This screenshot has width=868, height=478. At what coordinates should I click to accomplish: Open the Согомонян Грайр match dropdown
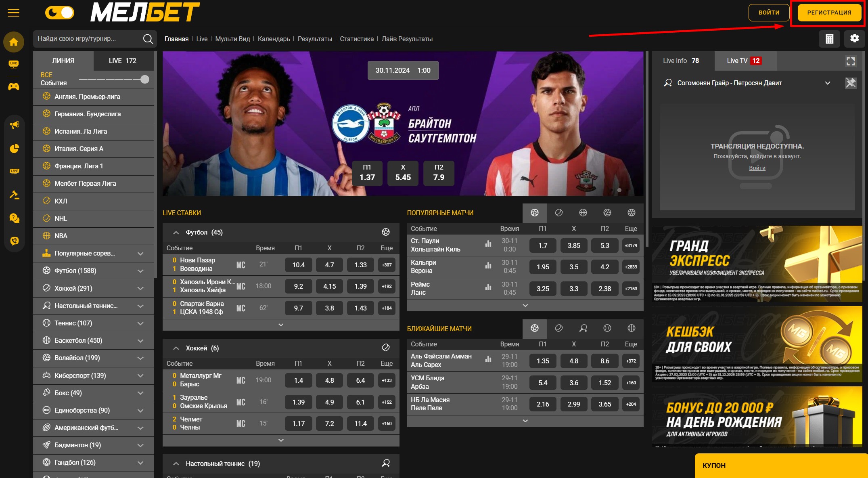[827, 83]
